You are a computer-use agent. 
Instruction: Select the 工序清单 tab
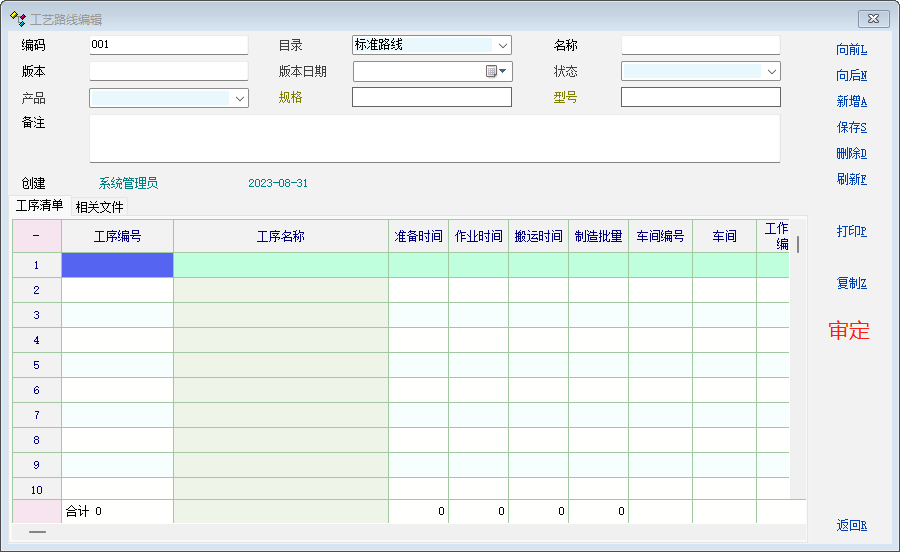(40, 206)
